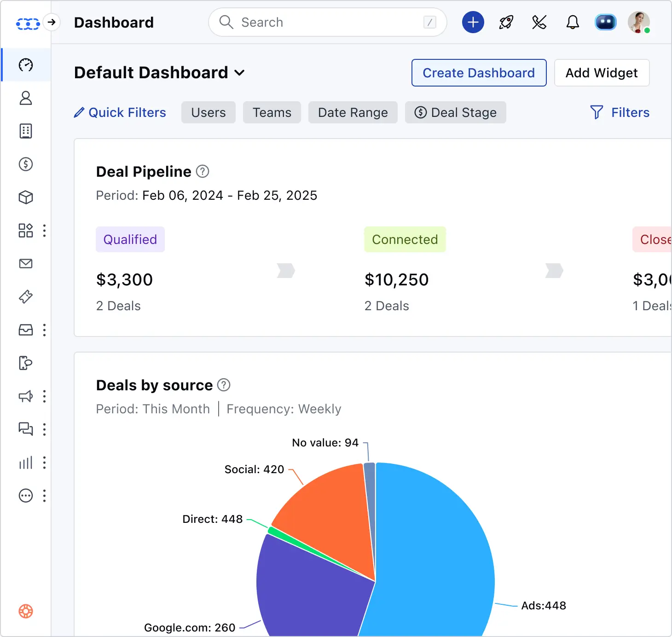Select the Campaigns megaphone icon in sidebar

25,396
